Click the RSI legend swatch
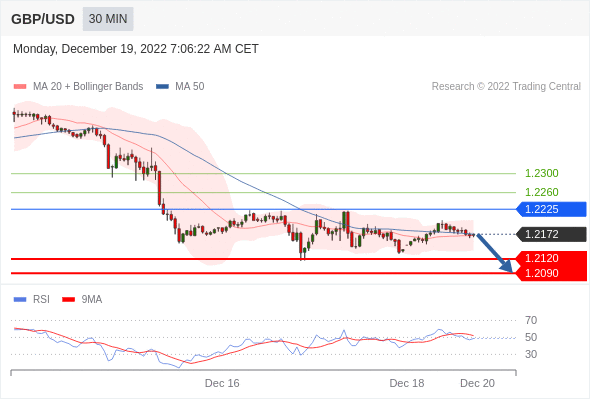The width and height of the screenshot is (590, 400). pyautogui.click(x=20, y=300)
